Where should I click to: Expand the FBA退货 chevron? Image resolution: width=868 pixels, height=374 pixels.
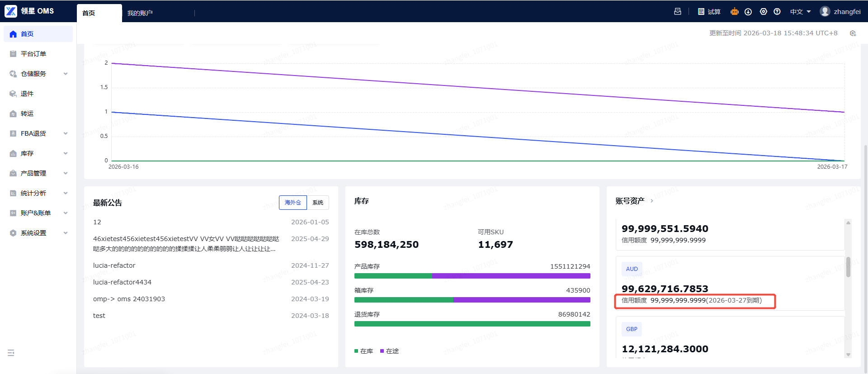66,133
